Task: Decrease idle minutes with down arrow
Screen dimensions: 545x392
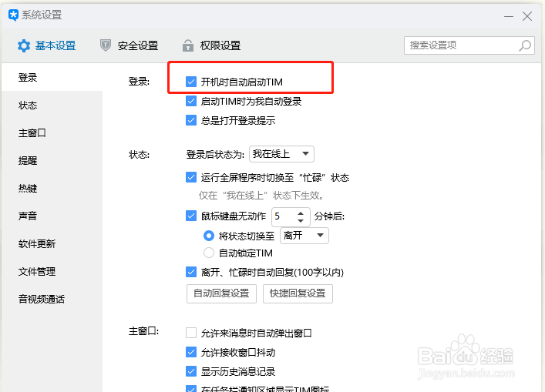Action: coord(301,221)
